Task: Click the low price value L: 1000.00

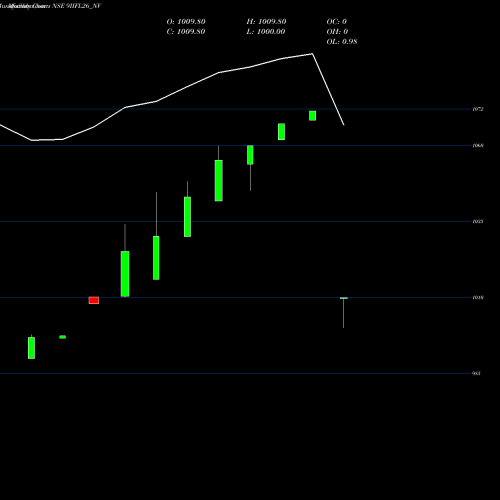Action: (266, 32)
